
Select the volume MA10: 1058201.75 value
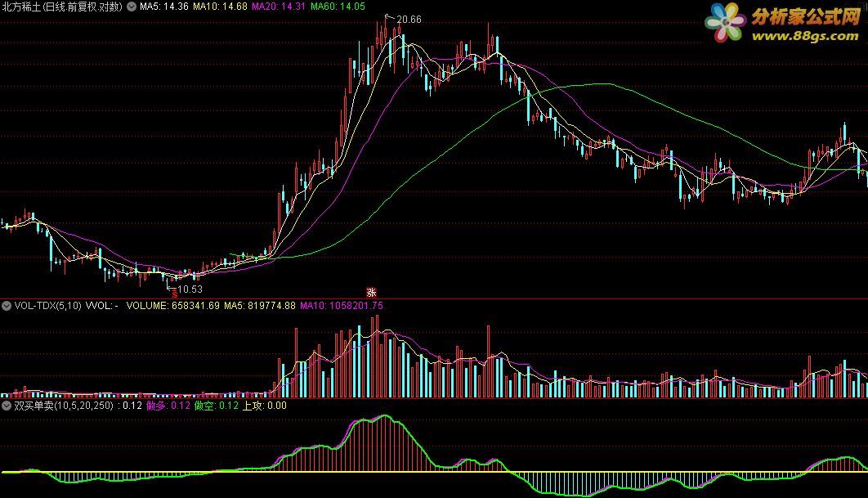pos(341,306)
